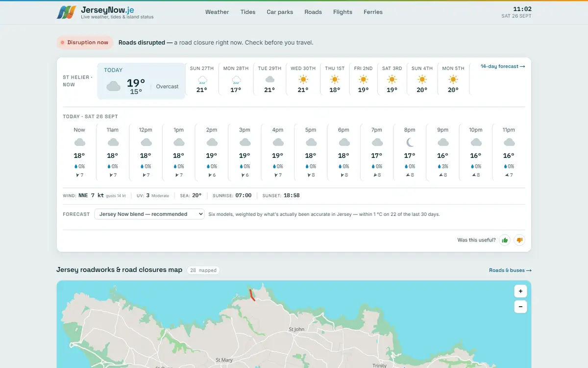Click Wed 30th sun icon

tap(303, 79)
